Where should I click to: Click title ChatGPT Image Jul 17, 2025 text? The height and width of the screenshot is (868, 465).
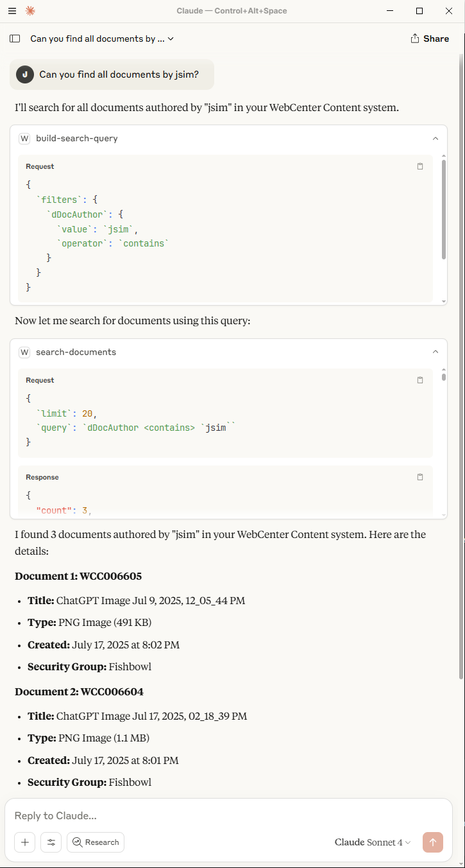[x=152, y=716]
